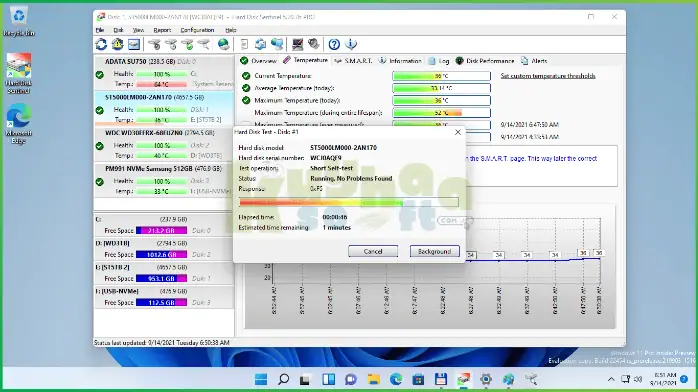Viewport: 698px width, 392px height.
Task: Close the Hard Disk Test dialog
Action: click(458, 132)
